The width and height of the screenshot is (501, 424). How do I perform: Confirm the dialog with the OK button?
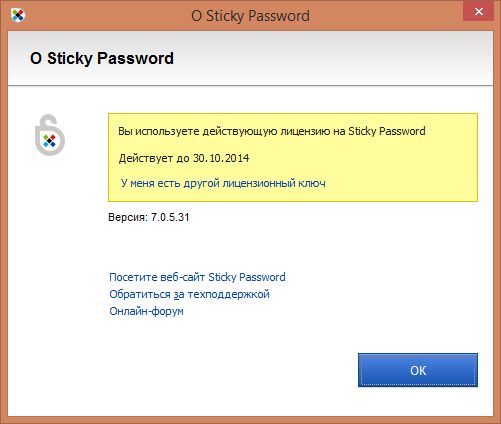tap(418, 370)
